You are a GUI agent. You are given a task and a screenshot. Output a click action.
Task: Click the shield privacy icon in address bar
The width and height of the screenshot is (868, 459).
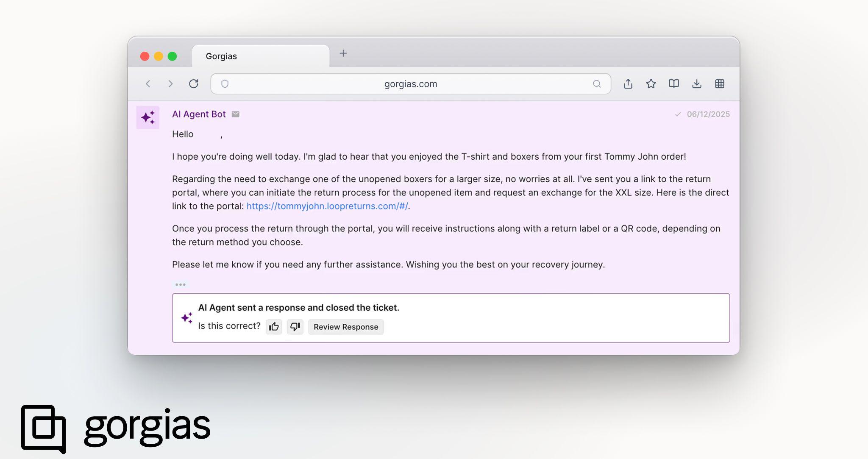point(225,84)
